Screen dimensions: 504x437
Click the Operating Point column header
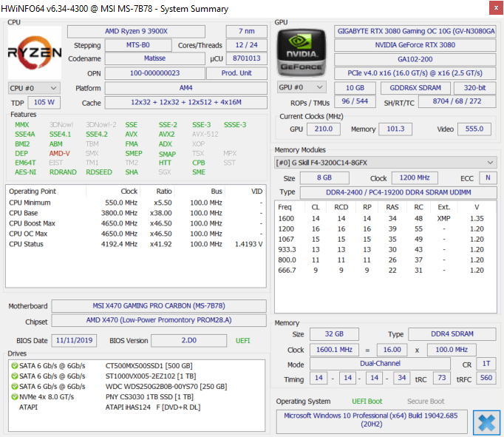coord(46,192)
